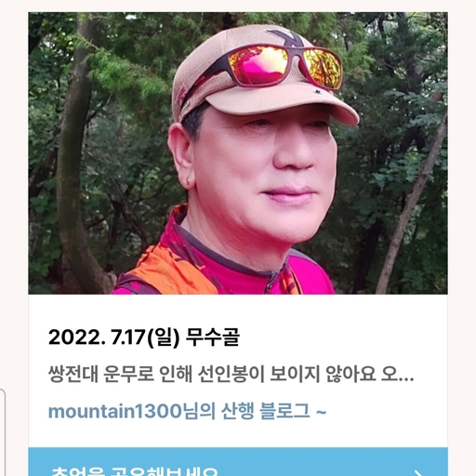Open the post titled 2022. 7.17(일) 무수골
476x476 pixels.
(x=144, y=337)
